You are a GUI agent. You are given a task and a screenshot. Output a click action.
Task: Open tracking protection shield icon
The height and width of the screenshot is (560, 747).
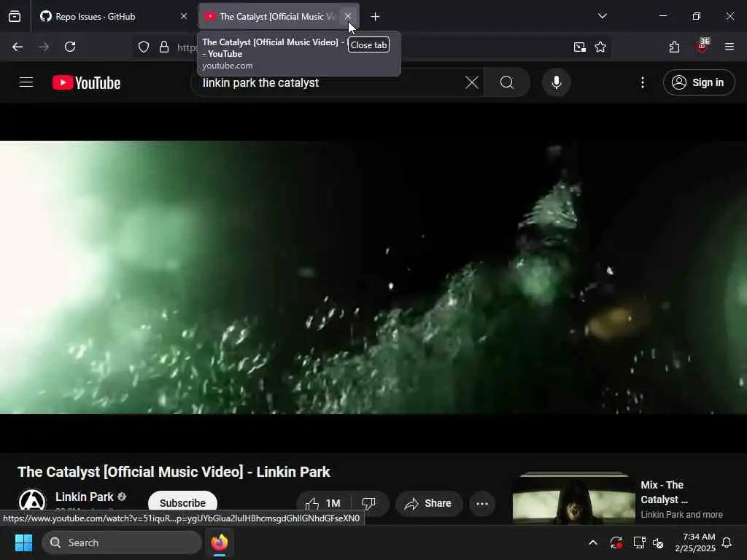click(144, 47)
